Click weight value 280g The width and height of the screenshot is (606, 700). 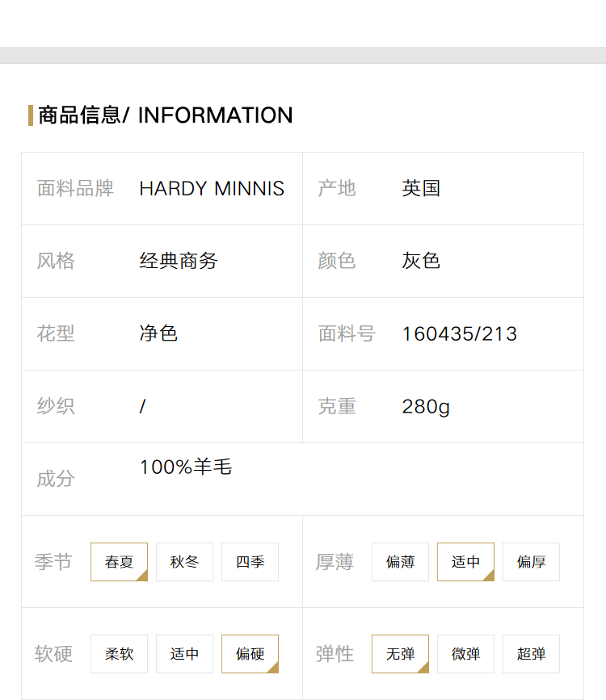pyautogui.click(x=426, y=407)
